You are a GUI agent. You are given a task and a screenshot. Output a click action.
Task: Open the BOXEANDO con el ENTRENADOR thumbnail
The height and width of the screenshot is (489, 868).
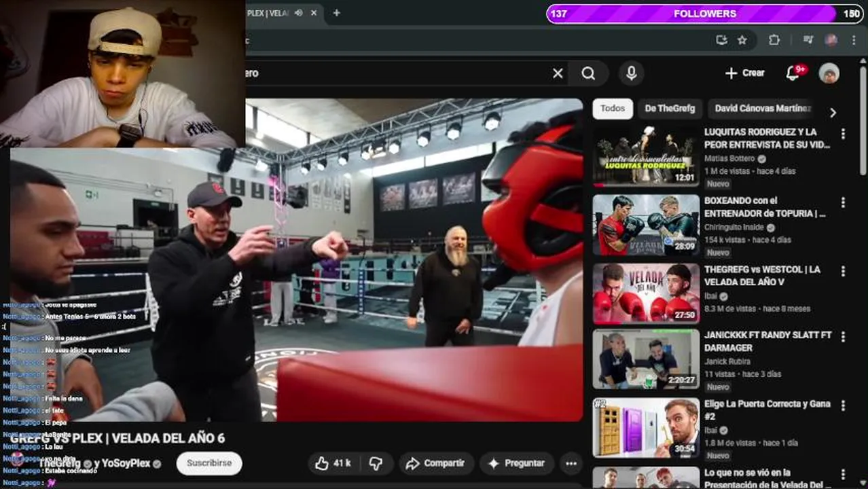(646, 225)
